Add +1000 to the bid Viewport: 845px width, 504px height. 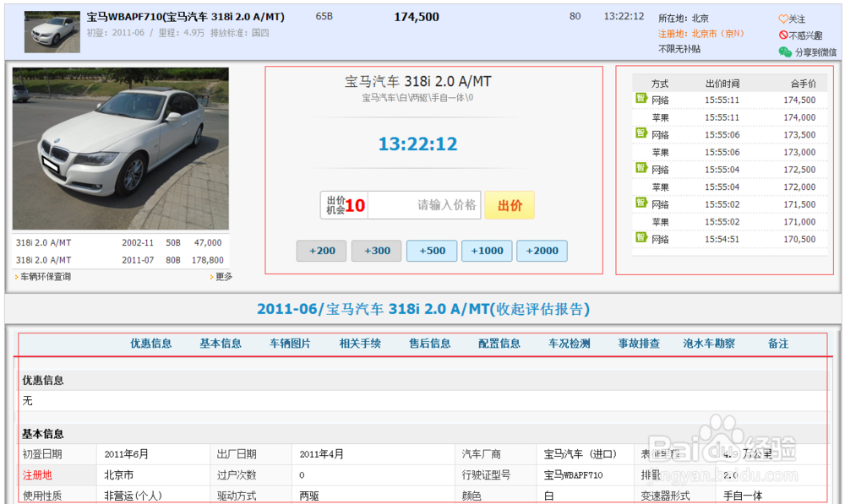pos(487,251)
